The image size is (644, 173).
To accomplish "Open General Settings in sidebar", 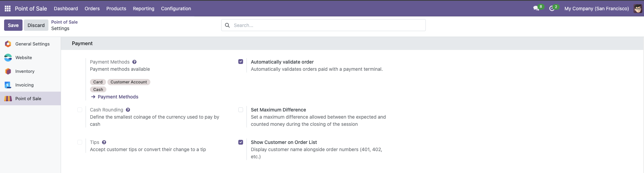I will coord(30,44).
